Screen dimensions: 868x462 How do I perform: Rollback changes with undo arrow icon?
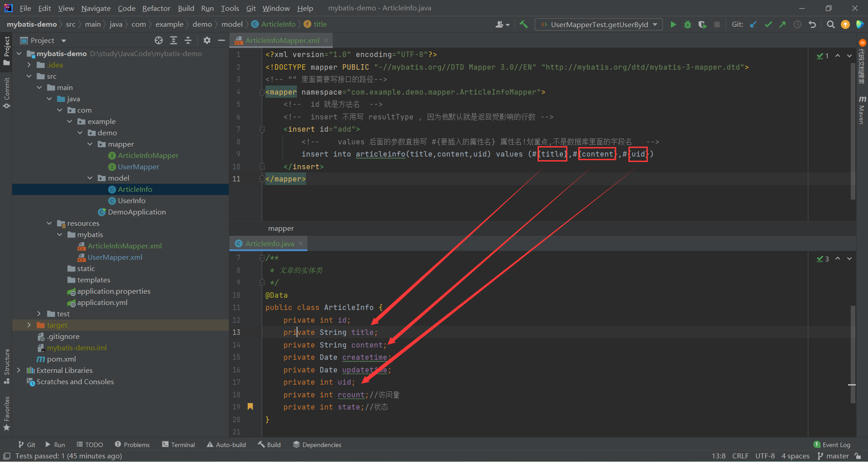coord(812,24)
